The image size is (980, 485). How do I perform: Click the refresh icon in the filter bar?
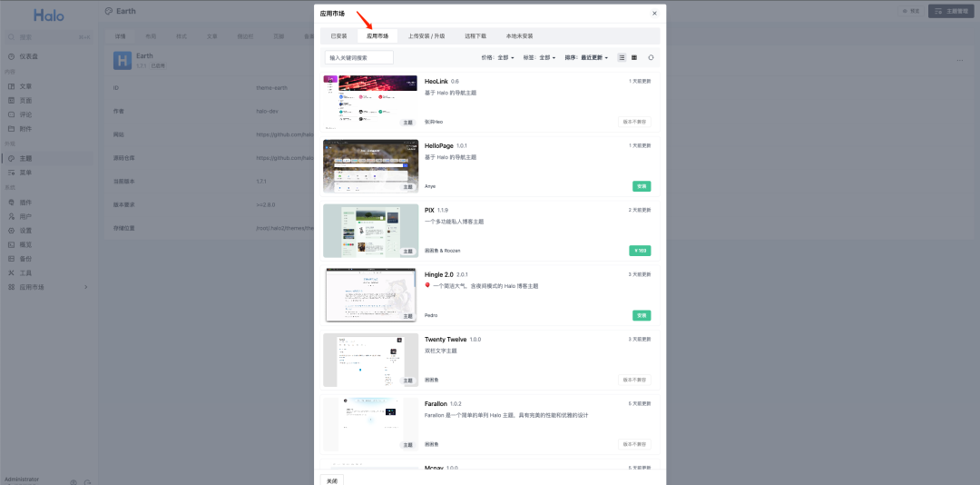tap(651, 57)
